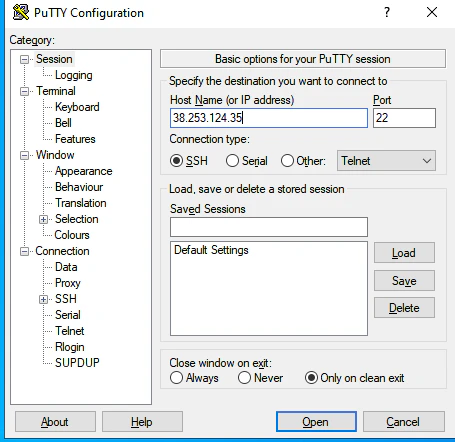
Task: Click the Open button to connect
Action: click(x=316, y=422)
